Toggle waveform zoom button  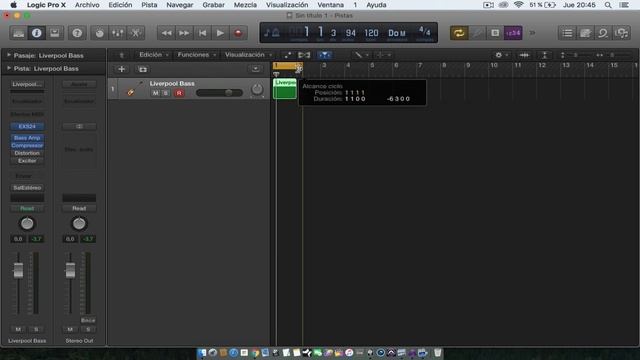[x=524, y=55]
